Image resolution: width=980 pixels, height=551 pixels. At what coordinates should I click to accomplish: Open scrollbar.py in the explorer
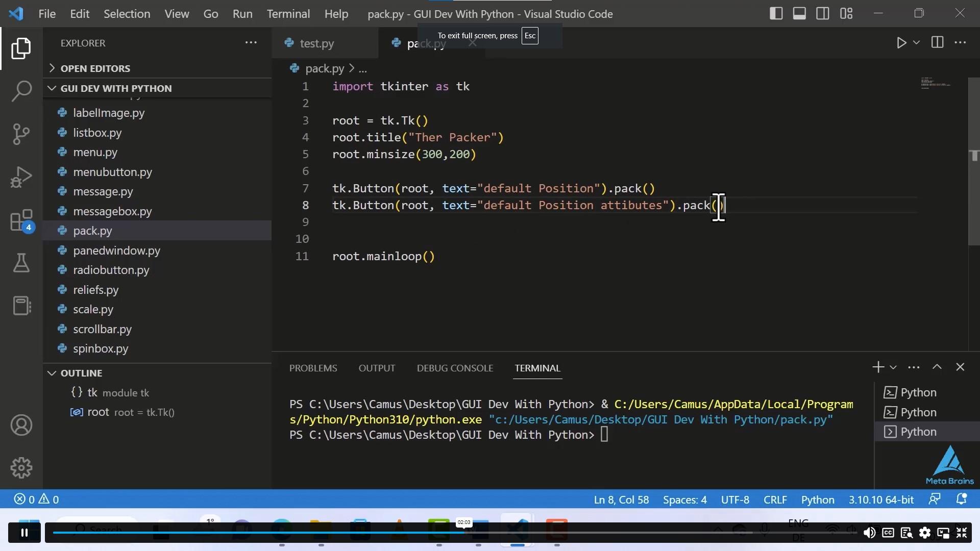pos(102,329)
